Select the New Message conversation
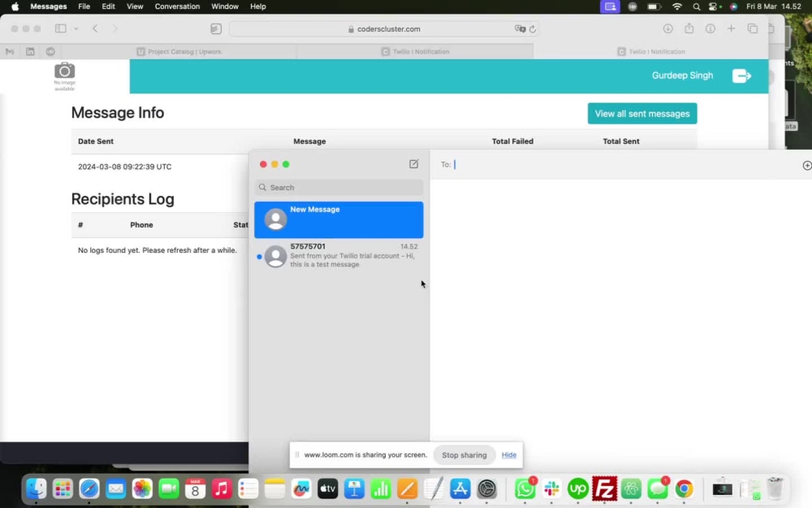 point(339,219)
